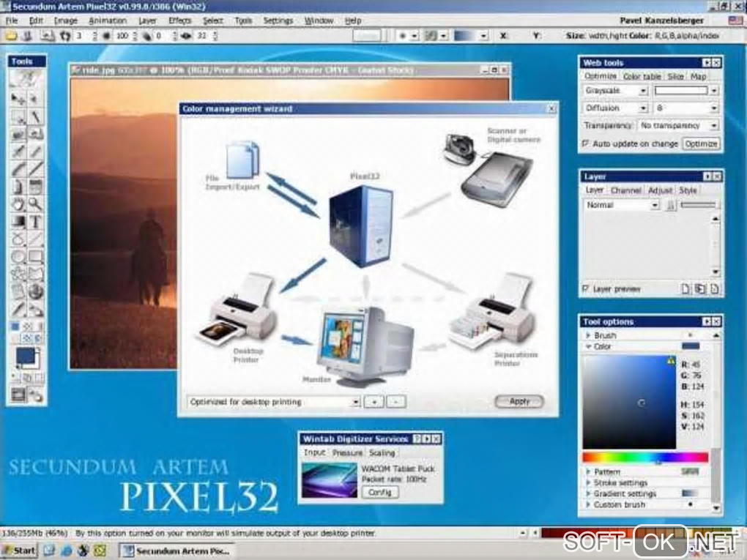
Task: Click the gamut warning triangle in color picker
Action: (671, 361)
